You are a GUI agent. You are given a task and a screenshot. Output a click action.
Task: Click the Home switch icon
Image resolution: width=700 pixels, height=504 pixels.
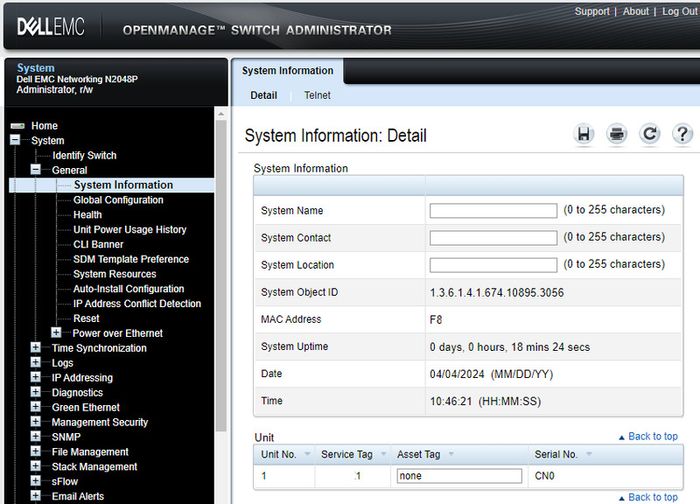(x=17, y=126)
